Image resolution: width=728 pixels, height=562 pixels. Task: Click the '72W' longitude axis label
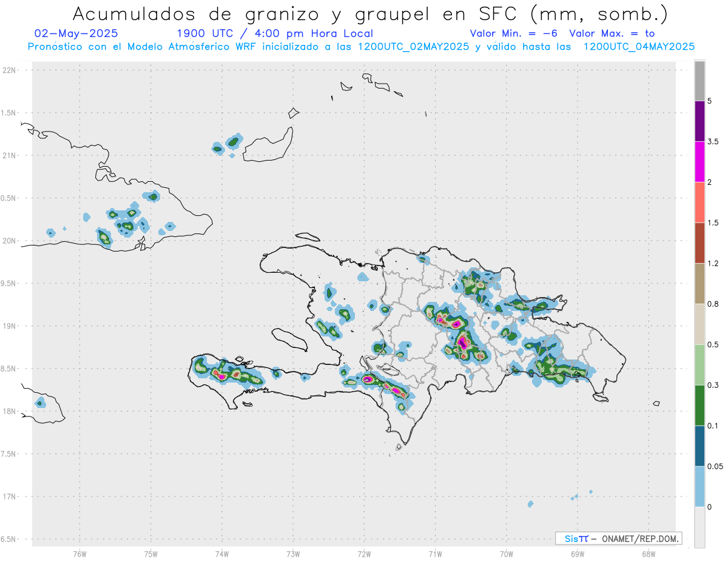pos(364,554)
